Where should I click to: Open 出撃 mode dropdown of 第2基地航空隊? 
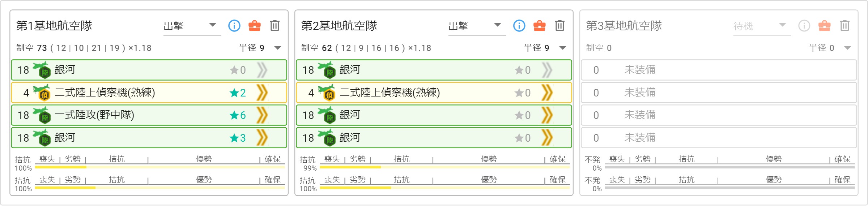tap(477, 26)
